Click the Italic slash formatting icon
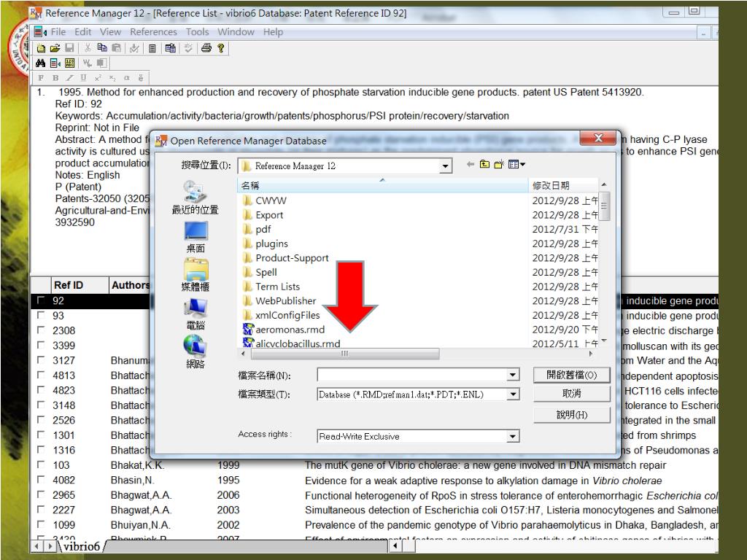747x560 pixels. pos(70,78)
